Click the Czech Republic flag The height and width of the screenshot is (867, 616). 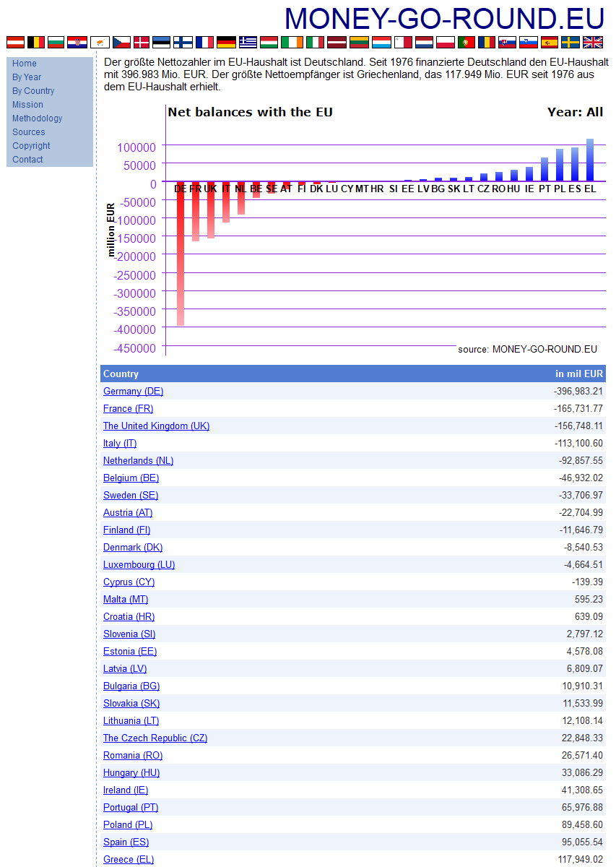tap(121, 43)
